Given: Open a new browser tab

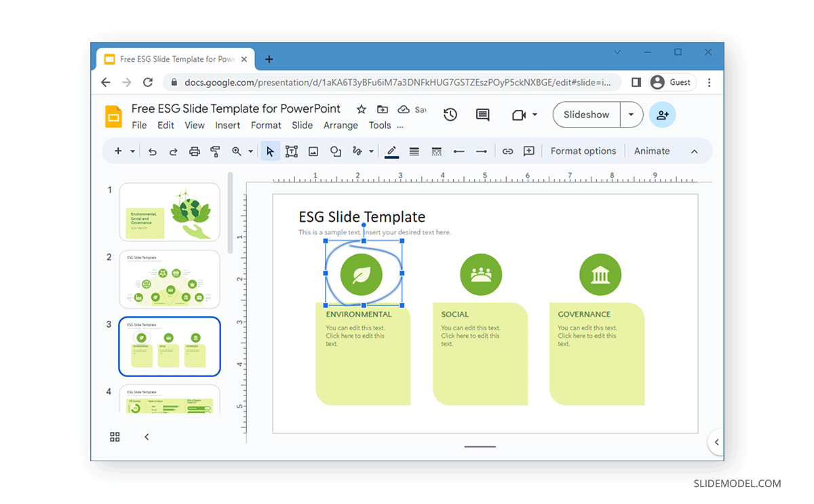Looking at the screenshot, I should (x=269, y=59).
